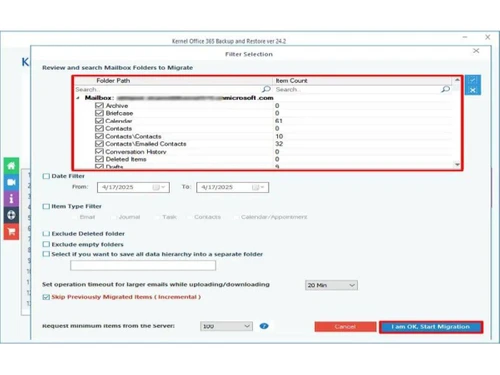
Task: Uncheck the Conversation History checkbox
Action: (99, 151)
